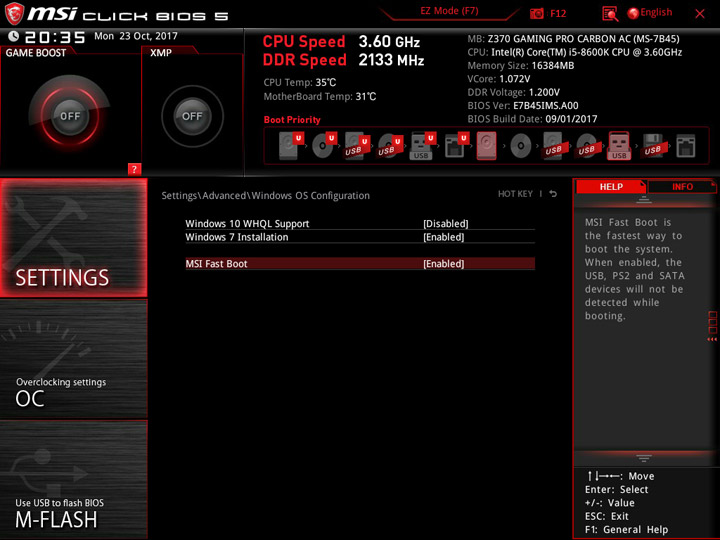
Task: Toggle the XMP OFF button
Action: coord(192,116)
